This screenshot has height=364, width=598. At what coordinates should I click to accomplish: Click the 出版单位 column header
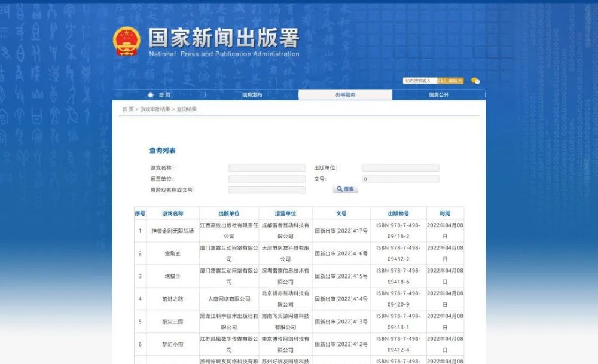click(x=229, y=213)
